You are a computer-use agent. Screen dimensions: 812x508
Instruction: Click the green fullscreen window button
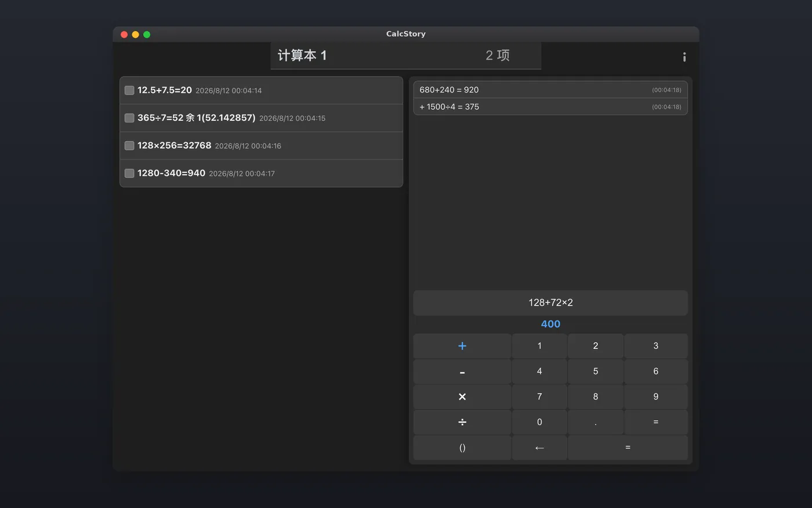(147, 34)
